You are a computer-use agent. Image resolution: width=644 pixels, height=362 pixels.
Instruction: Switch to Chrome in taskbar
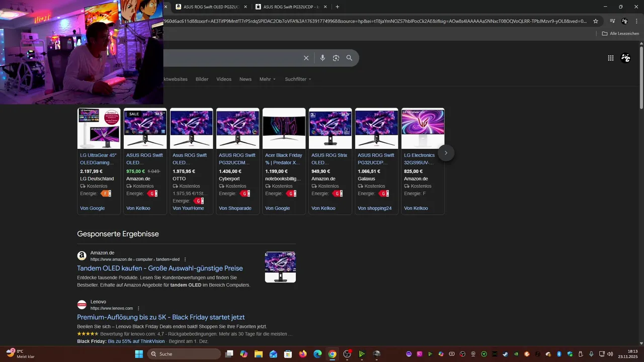click(x=332, y=354)
